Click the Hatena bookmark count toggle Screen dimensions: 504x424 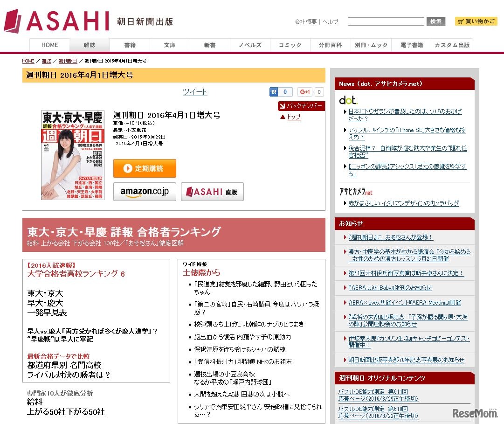(285, 92)
